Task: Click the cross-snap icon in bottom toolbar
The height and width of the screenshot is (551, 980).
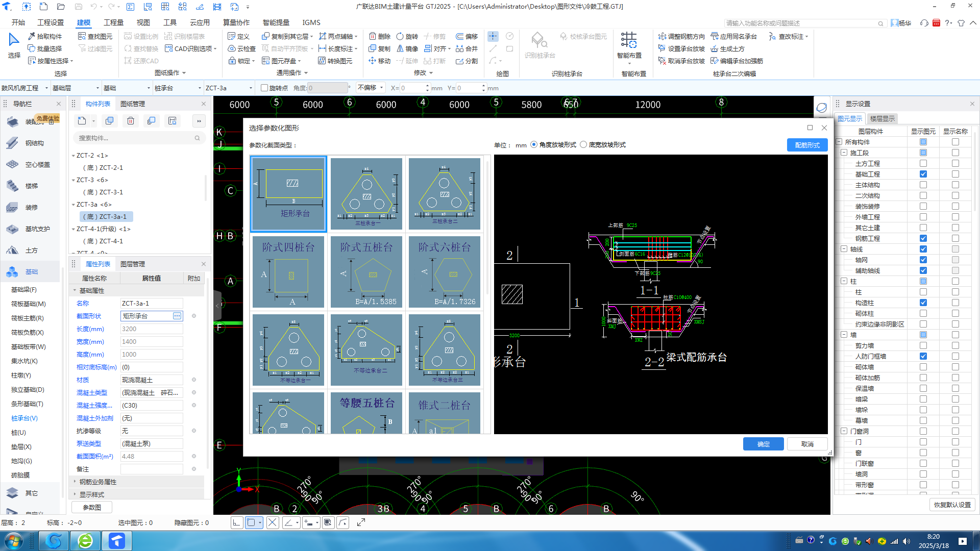Action: (x=273, y=522)
